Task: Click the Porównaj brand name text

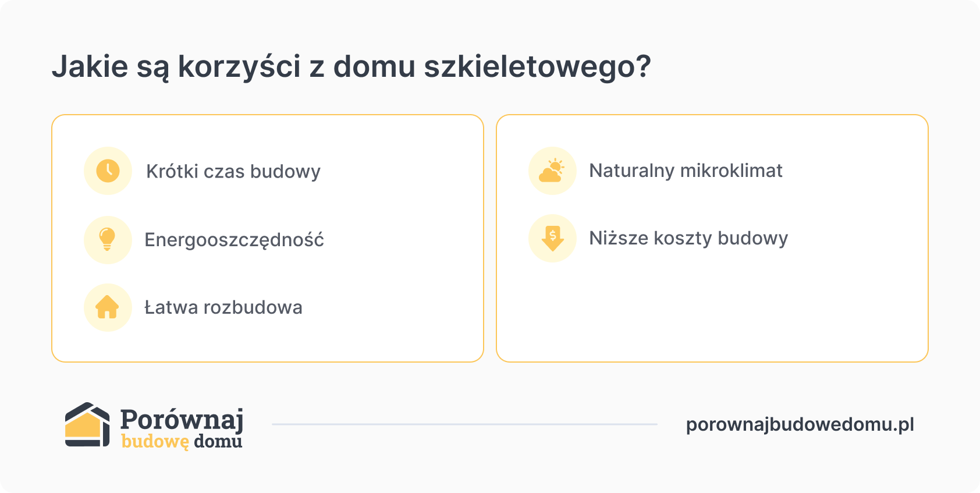Action: point(182,419)
